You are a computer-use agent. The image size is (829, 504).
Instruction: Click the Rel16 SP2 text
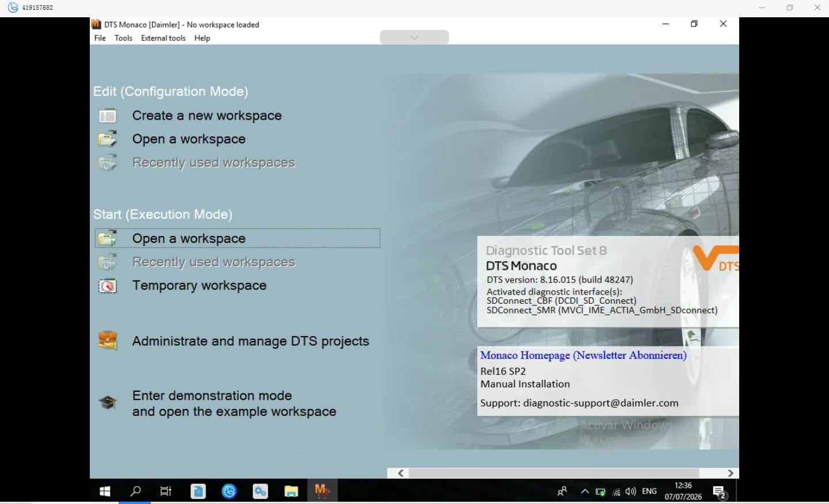click(503, 371)
